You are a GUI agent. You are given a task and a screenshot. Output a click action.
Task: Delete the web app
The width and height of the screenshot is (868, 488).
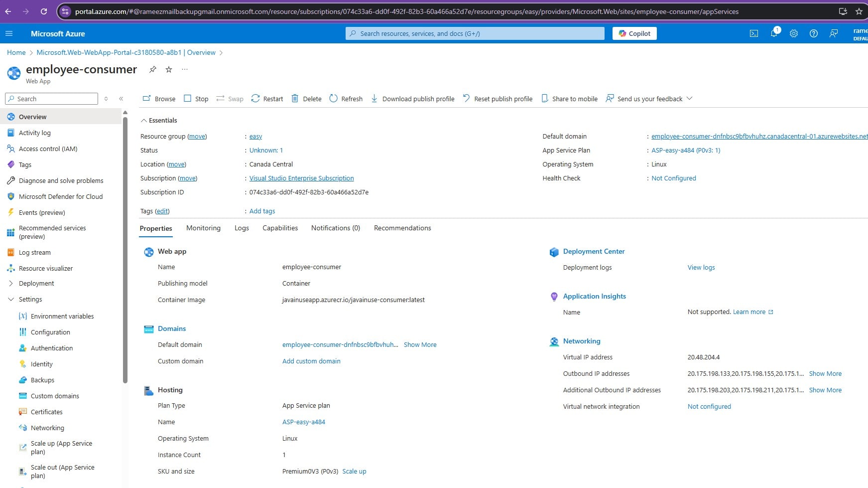306,99
